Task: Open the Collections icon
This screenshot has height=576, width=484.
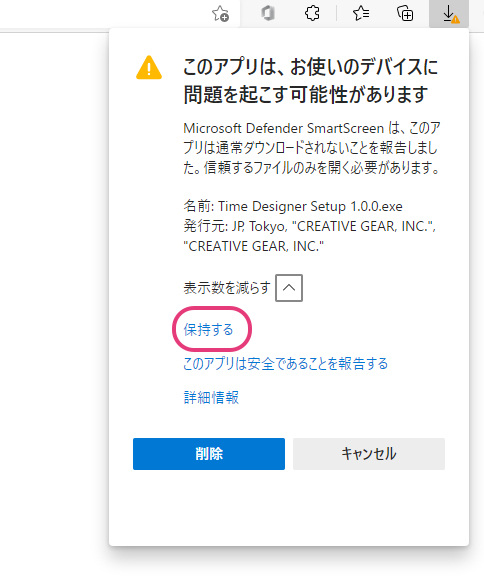Action: [405, 14]
